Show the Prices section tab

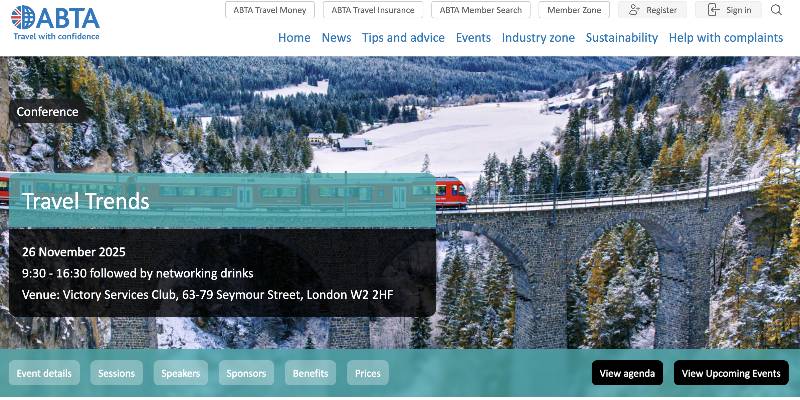pyautogui.click(x=368, y=373)
